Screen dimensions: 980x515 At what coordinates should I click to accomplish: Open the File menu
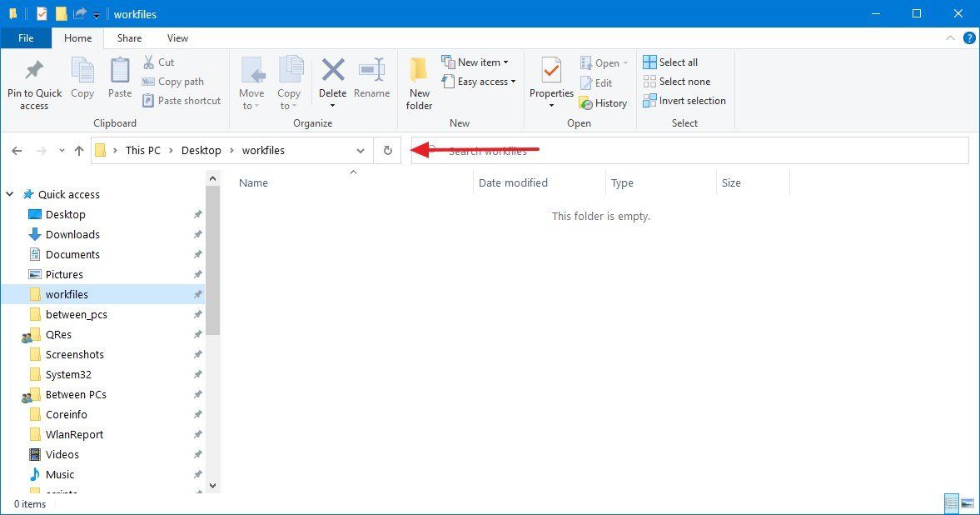tap(26, 37)
